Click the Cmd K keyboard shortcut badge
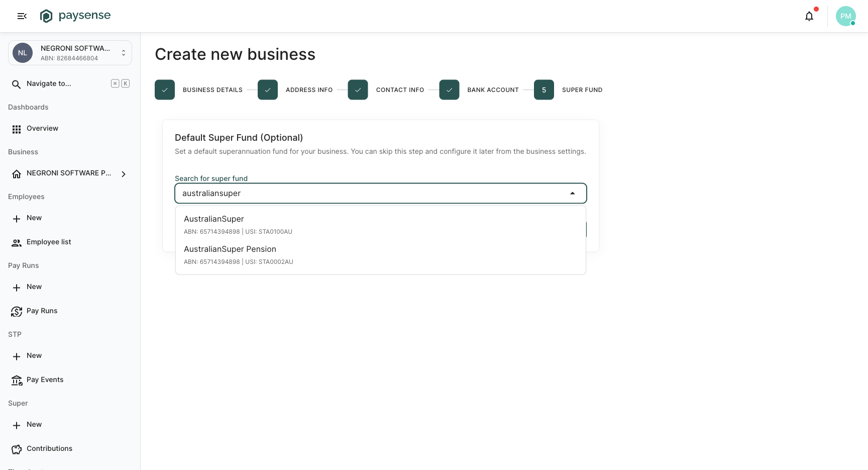Screen dimensions: 868x470 [x=120, y=84]
